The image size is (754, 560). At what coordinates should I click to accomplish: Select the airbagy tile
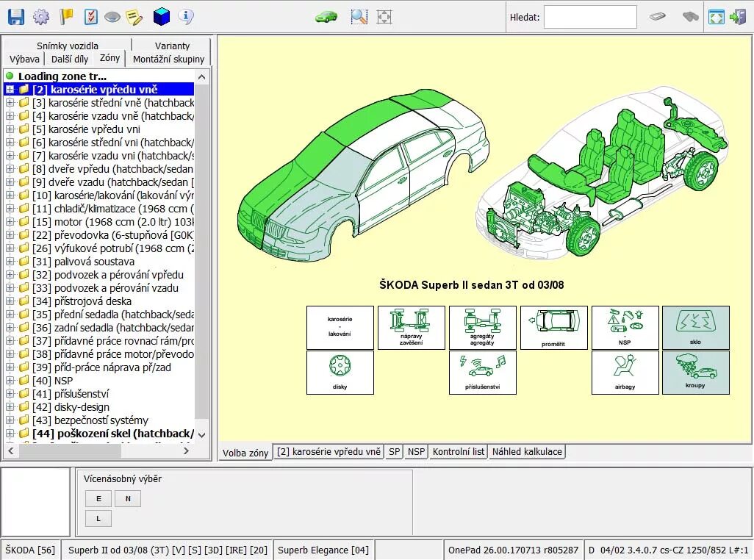pos(625,373)
